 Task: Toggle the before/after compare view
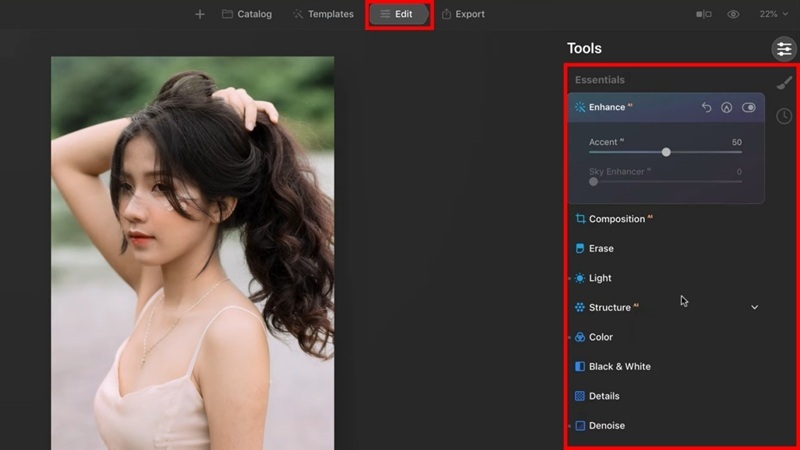tap(704, 14)
